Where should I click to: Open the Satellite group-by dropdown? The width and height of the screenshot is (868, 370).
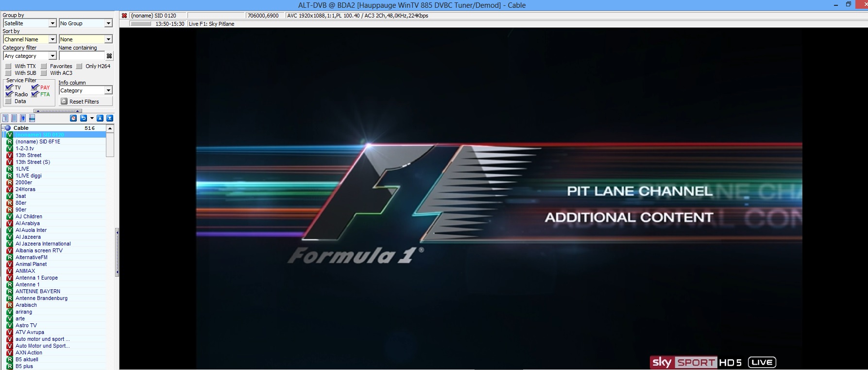(52, 23)
